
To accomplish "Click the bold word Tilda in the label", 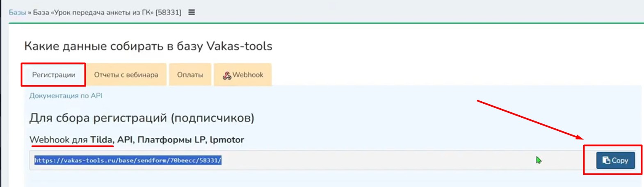I will 101,140.
